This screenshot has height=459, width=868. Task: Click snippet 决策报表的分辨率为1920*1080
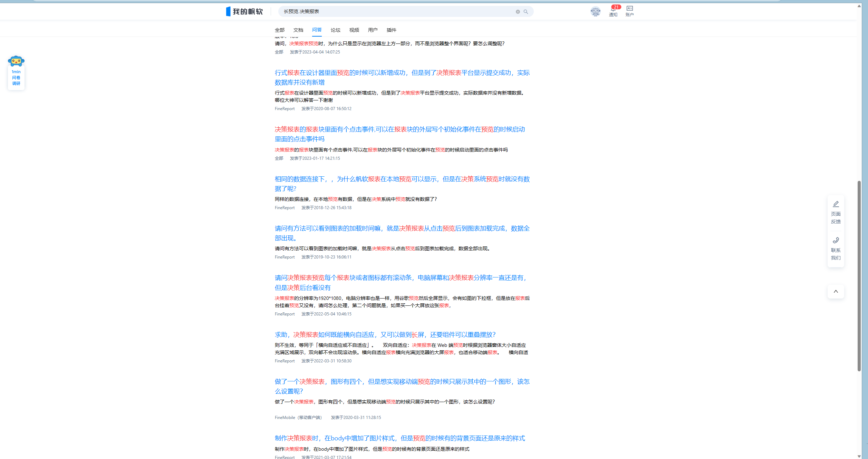402,302
